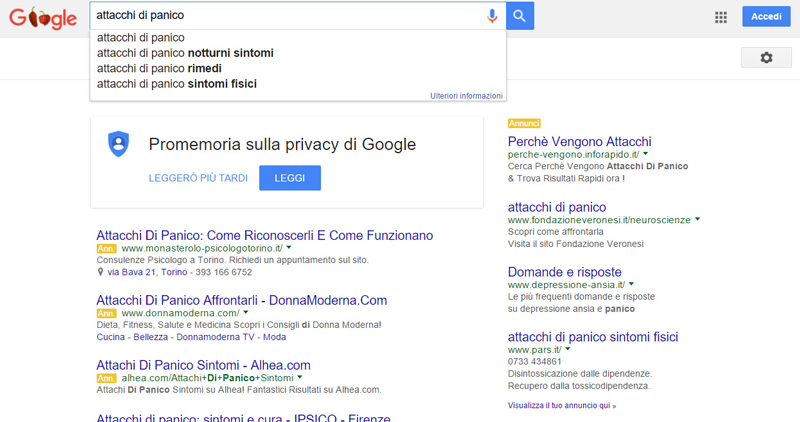
Task: Open the via Bava 21, Torino address link
Action: pos(147,272)
